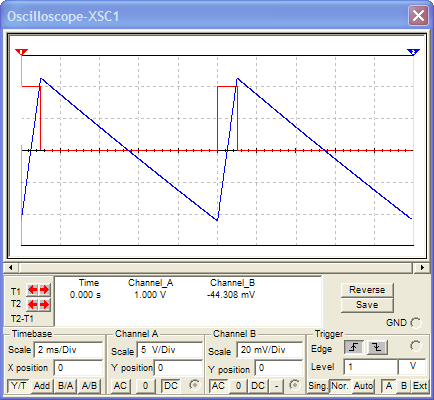434x400 pixels.
Task: Click the Save button
Action: click(367, 305)
